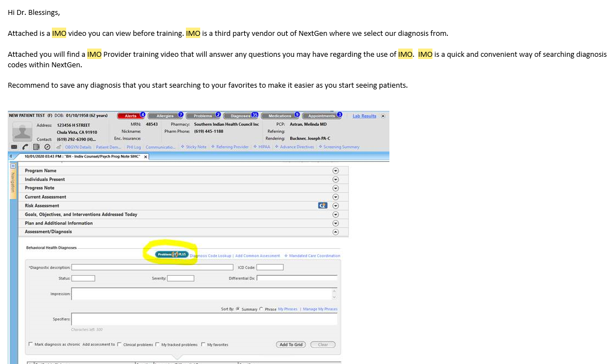Select the Summary sort radio button
Screen dimensions: 615x364
(x=238, y=309)
